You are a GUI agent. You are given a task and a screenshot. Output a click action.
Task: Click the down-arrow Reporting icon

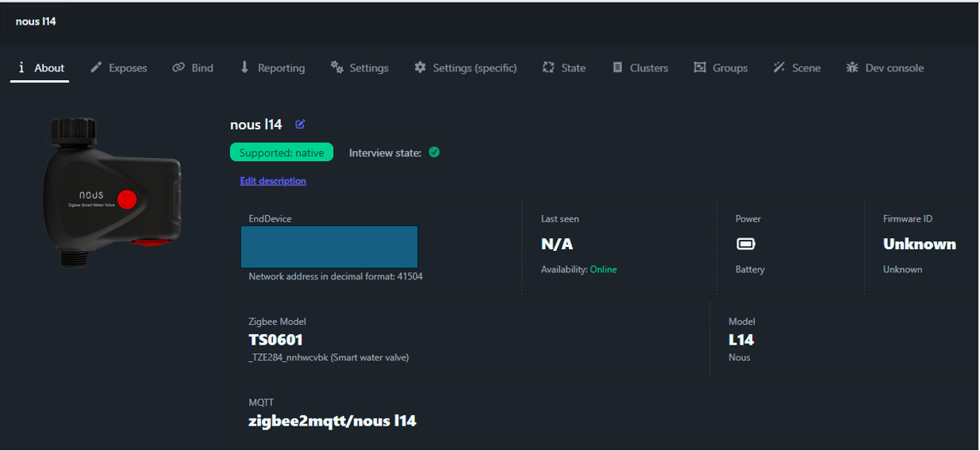click(244, 67)
